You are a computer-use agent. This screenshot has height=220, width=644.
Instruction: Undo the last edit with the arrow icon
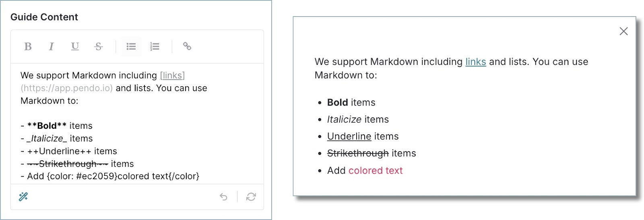pyautogui.click(x=223, y=197)
